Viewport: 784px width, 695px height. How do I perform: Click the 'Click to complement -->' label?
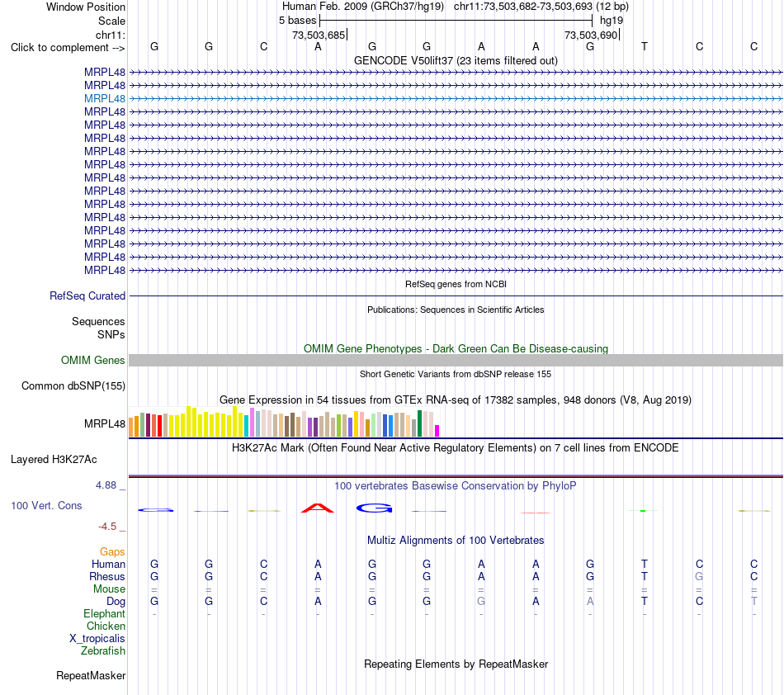pyautogui.click(x=68, y=48)
